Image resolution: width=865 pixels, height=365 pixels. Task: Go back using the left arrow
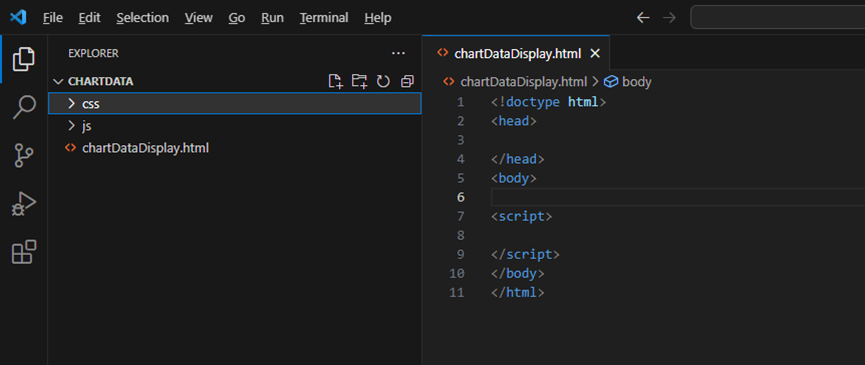point(643,18)
